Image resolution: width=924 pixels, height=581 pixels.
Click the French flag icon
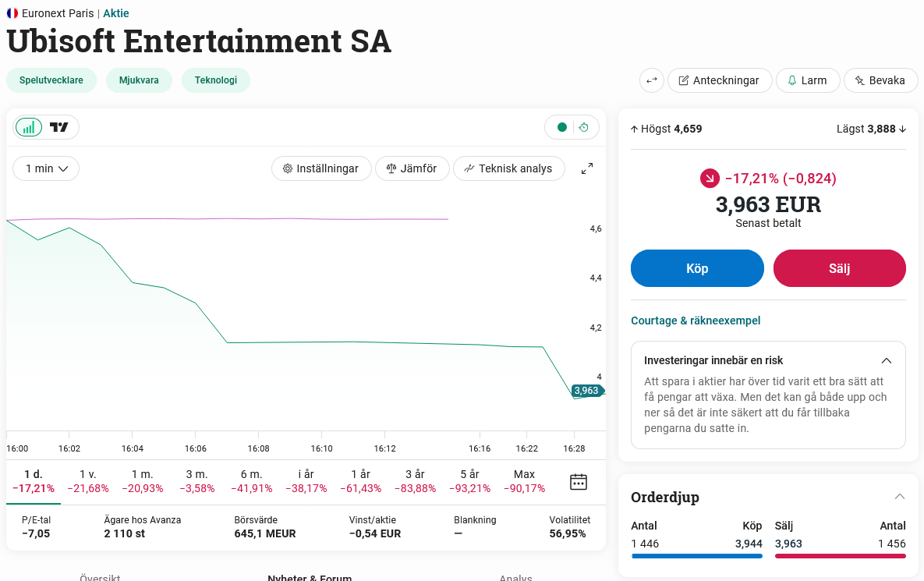click(12, 13)
